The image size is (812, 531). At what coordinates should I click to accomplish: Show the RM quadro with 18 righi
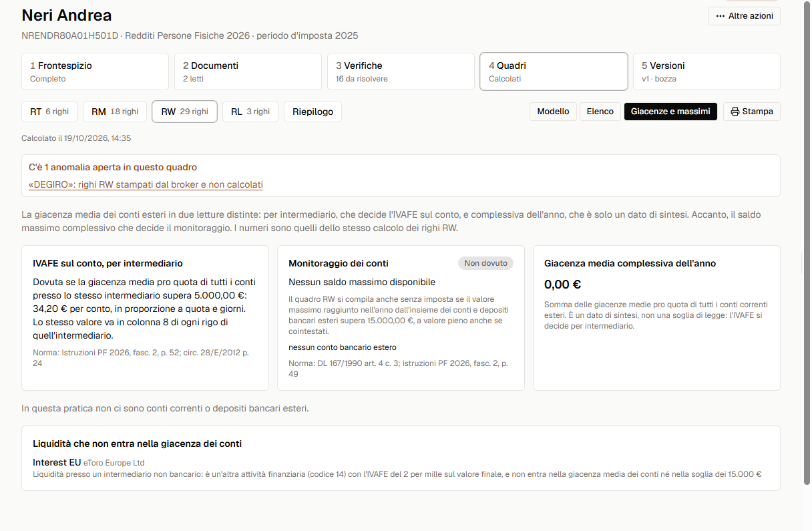point(115,112)
